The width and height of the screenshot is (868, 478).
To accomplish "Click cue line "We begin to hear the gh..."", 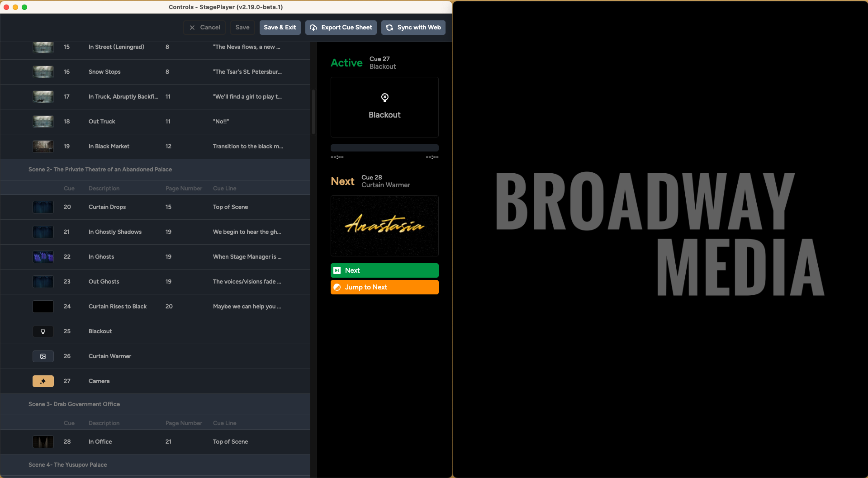I will (x=247, y=232).
